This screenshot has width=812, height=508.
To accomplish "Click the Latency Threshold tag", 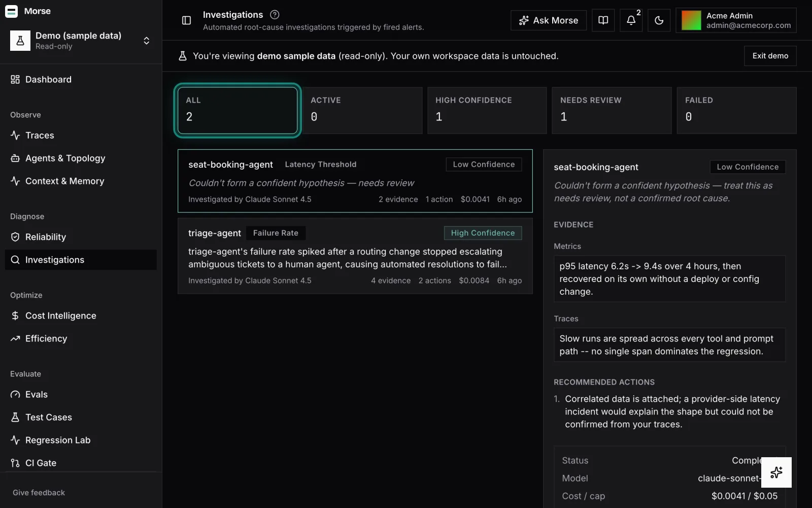I will point(321,165).
